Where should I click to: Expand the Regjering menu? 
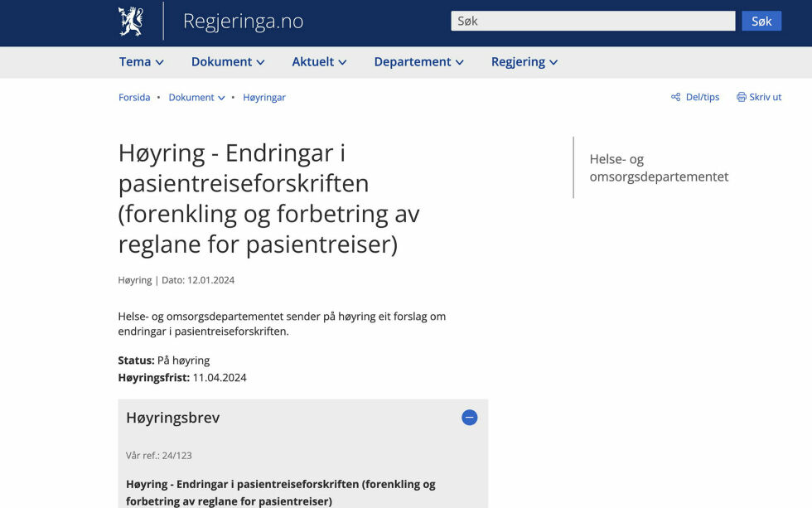524,62
